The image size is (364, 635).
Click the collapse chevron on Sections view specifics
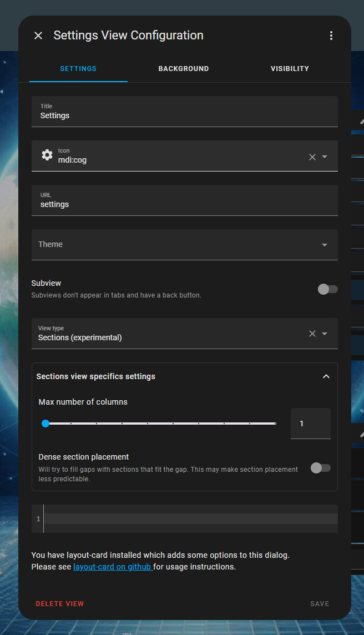(326, 376)
